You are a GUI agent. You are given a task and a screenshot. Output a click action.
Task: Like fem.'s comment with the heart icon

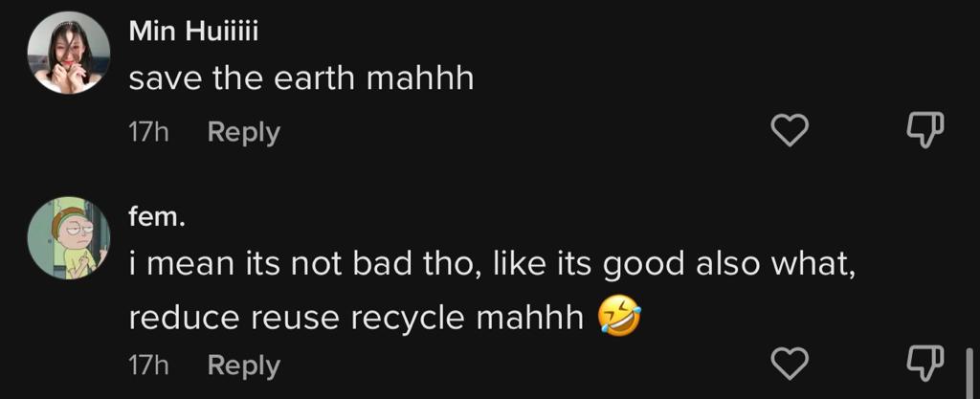pos(790,364)
